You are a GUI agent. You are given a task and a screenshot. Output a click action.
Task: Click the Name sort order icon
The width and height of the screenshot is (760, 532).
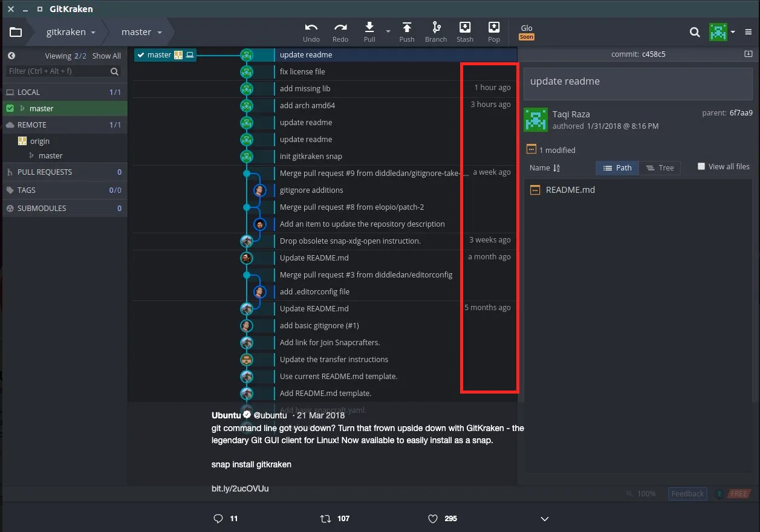[557, 168]
